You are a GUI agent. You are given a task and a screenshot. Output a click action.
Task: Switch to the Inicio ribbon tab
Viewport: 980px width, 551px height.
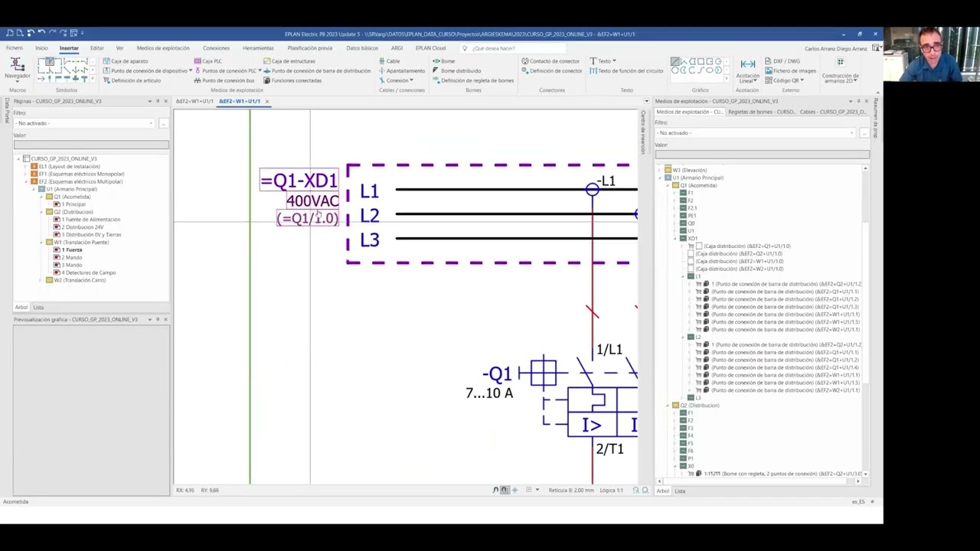(41, 48)
